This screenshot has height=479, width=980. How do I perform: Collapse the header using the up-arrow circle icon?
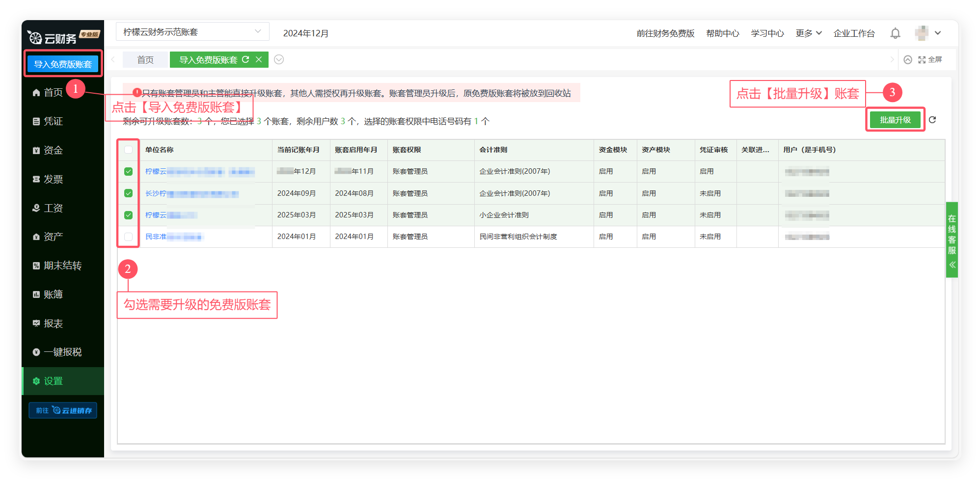(x=908, y=59)
